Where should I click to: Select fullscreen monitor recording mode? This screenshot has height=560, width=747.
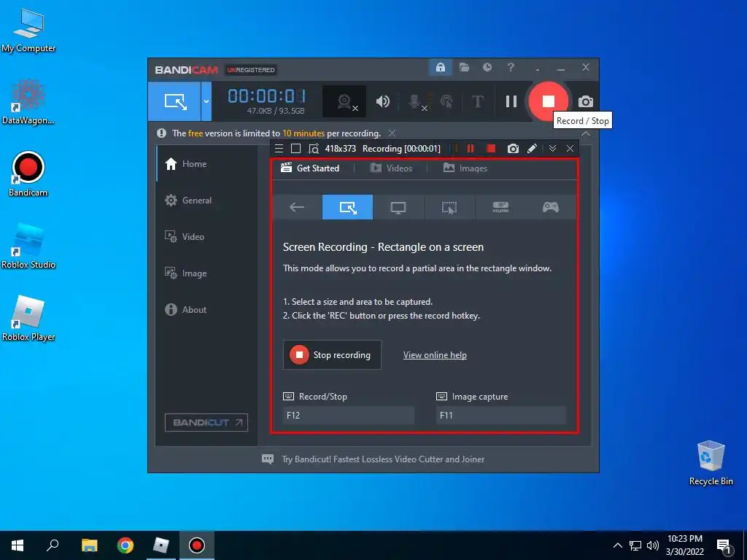coord(398,207)
